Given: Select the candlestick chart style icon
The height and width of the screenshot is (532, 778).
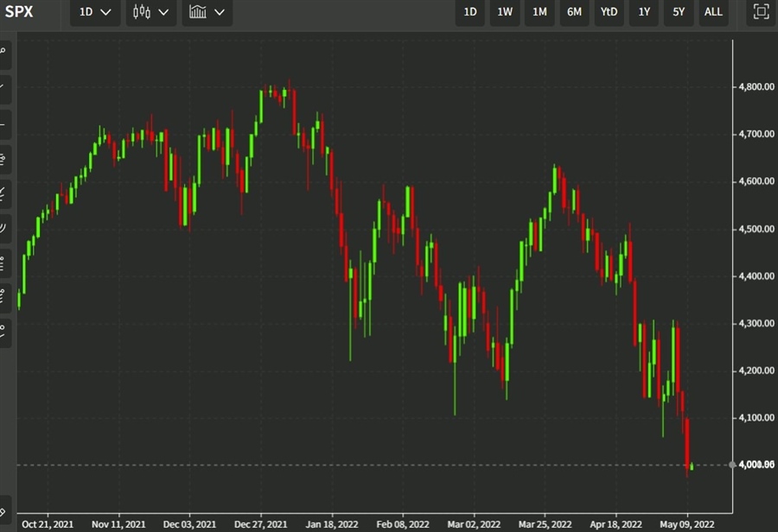Looking at the screenshot, I should click(142, 12).
